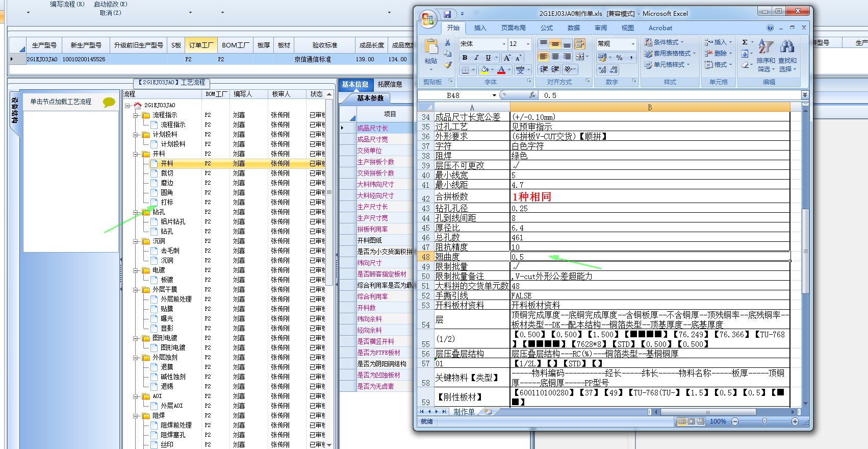Click the Copy icon in Excel clipboard group
The image size is (868, 449).
448,54
